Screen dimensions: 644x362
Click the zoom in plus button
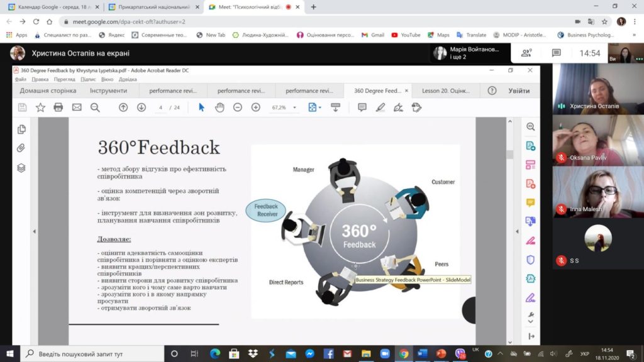256,107
